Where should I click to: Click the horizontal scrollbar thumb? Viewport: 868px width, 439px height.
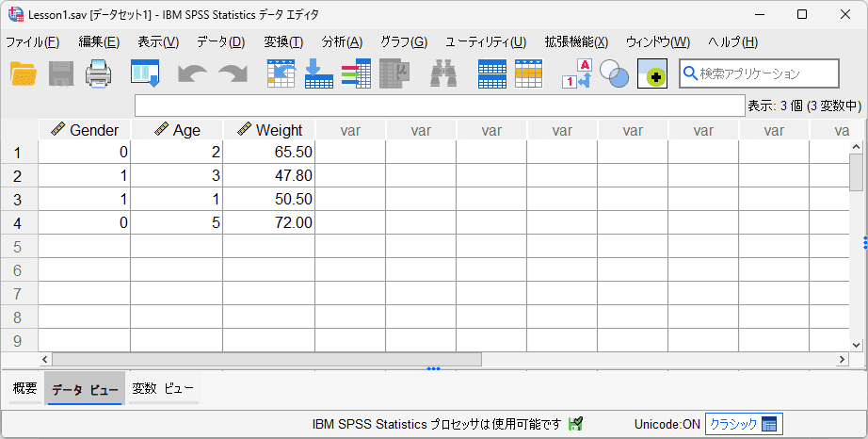(x=266, y=359)
